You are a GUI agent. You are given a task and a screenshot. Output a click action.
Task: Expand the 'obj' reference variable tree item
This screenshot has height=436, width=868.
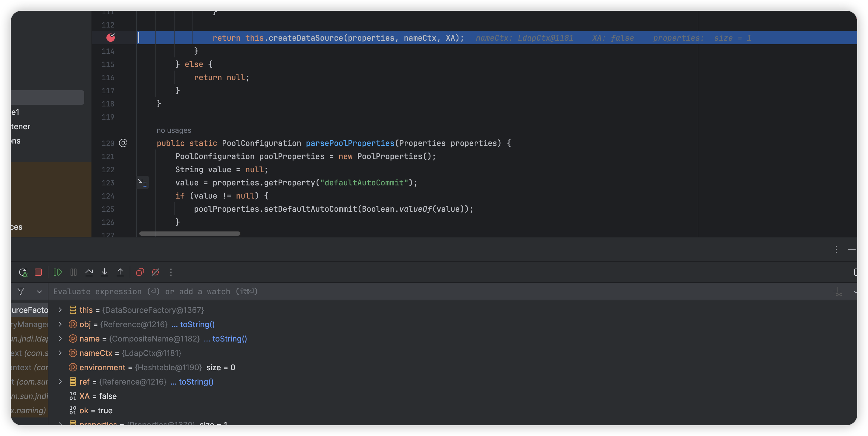[x=60, y=324]
